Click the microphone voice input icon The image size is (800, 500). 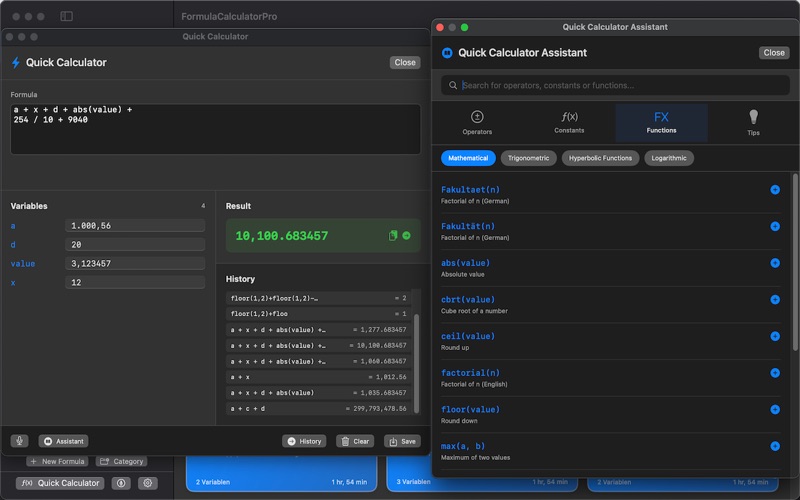pos(19,441)
